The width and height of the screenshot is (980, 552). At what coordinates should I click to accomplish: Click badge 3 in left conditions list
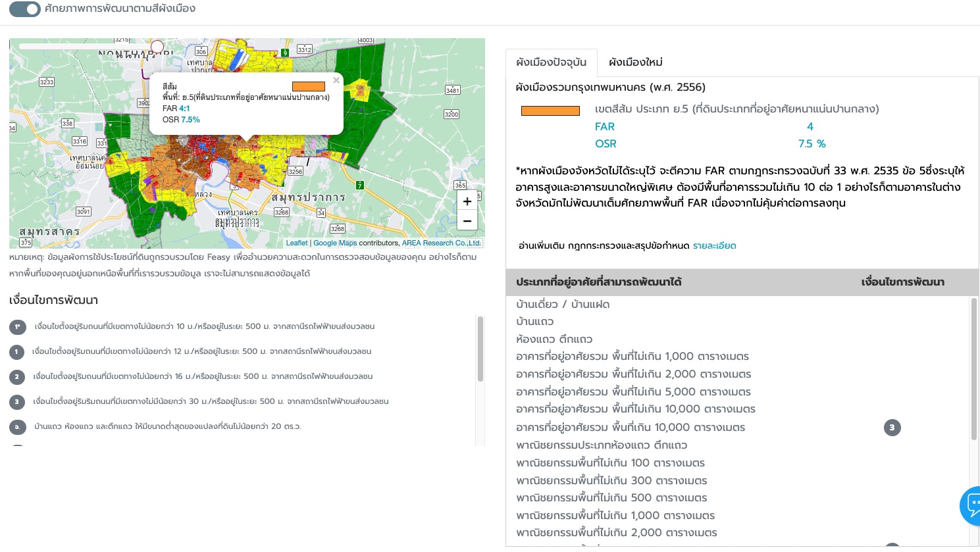point(17,402)
